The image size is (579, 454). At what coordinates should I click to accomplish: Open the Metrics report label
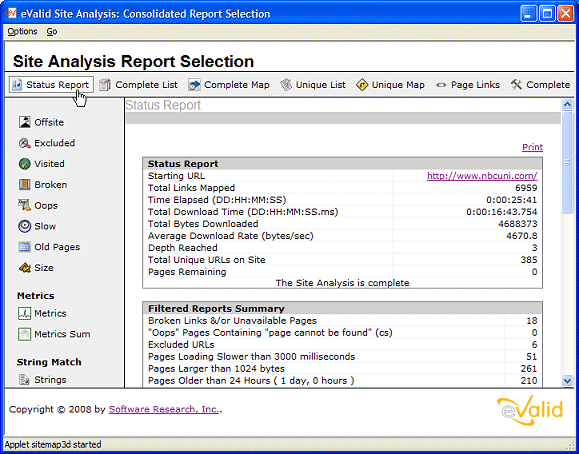[x=50, y=313]
